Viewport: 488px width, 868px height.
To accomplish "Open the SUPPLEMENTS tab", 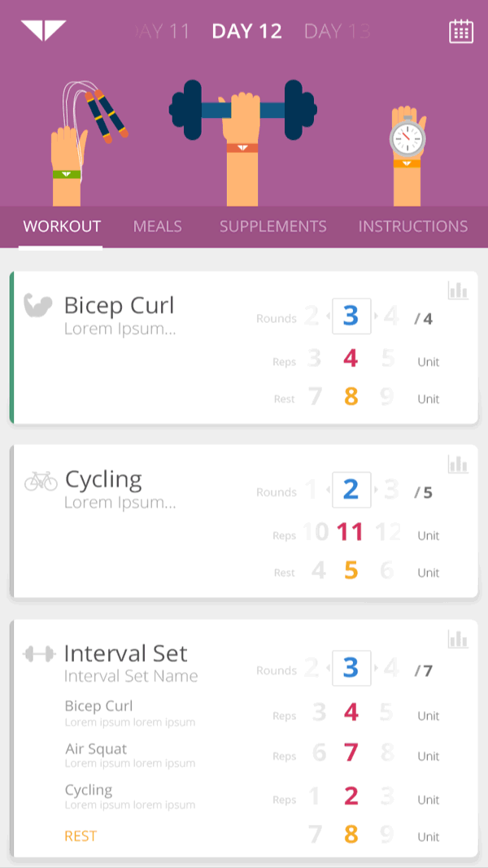I will click(272, 226).
